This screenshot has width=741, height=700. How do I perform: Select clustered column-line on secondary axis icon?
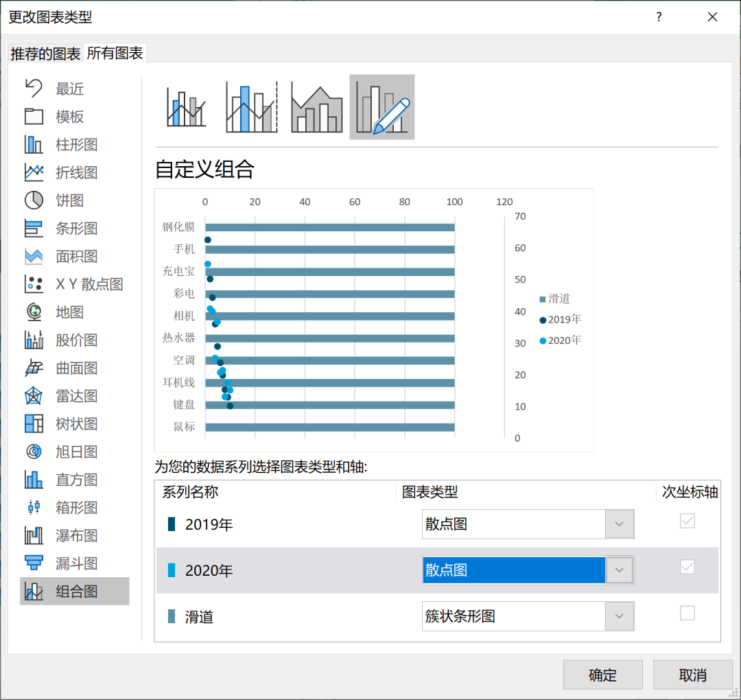[251, 107]
